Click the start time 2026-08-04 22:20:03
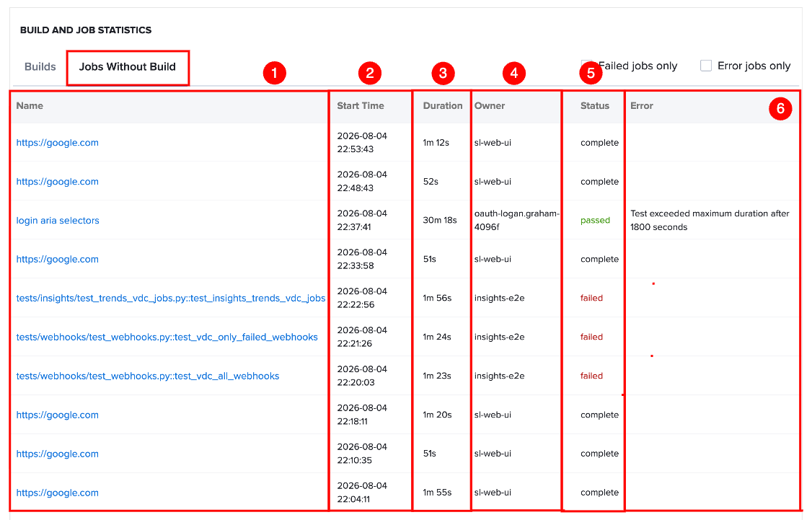 pyautogui.click(x=362, y=376)
